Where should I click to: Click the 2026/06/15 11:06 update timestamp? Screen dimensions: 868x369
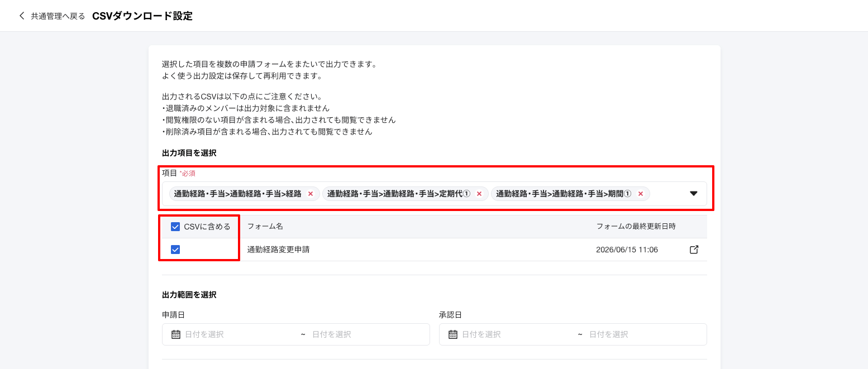(x=627, y=250)
